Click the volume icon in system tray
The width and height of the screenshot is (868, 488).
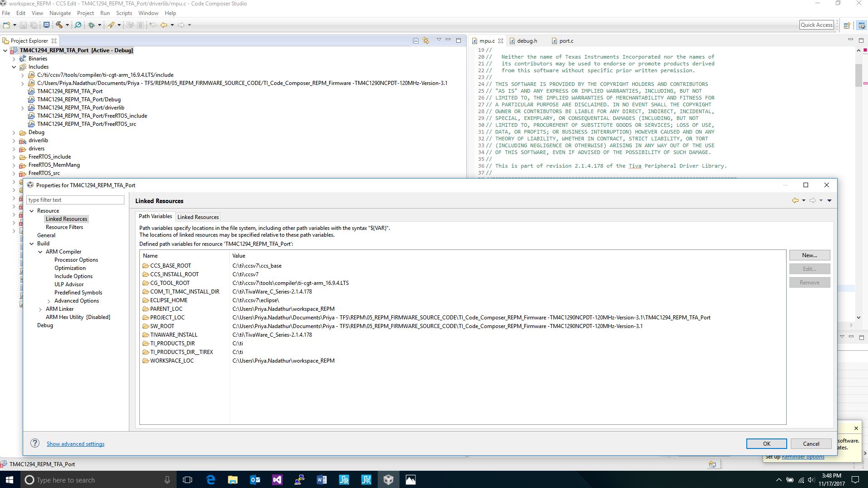(x=811, y=480)
